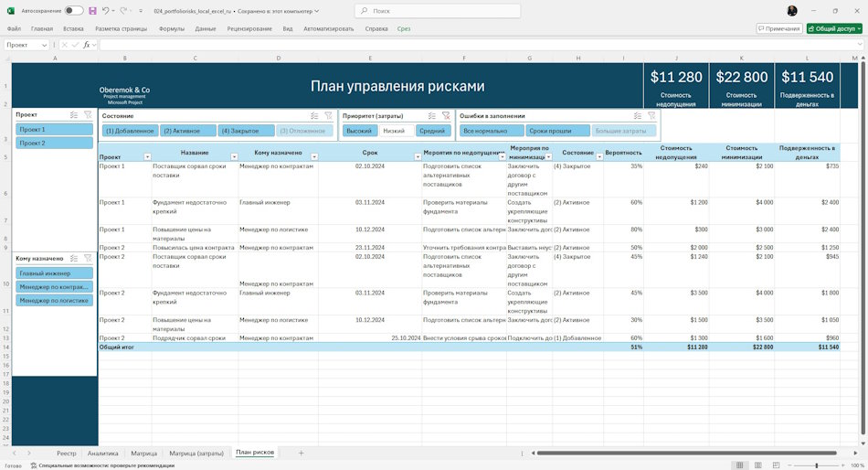Image resolution: width=868 pixels, height=470 pixels.
Task: Select Менеджер по логистике slicer item
Action: pos(54,301)
